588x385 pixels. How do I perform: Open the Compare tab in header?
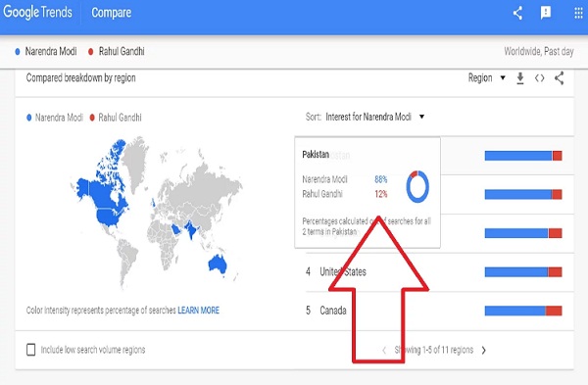(112, 13)
